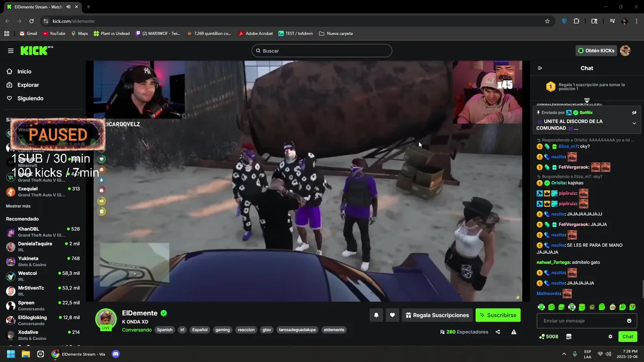Image resolution: width=644 pixels, height=362 pixels.
Task: Click the Obtén KICKs button
Action: click(x=596, y=51)
